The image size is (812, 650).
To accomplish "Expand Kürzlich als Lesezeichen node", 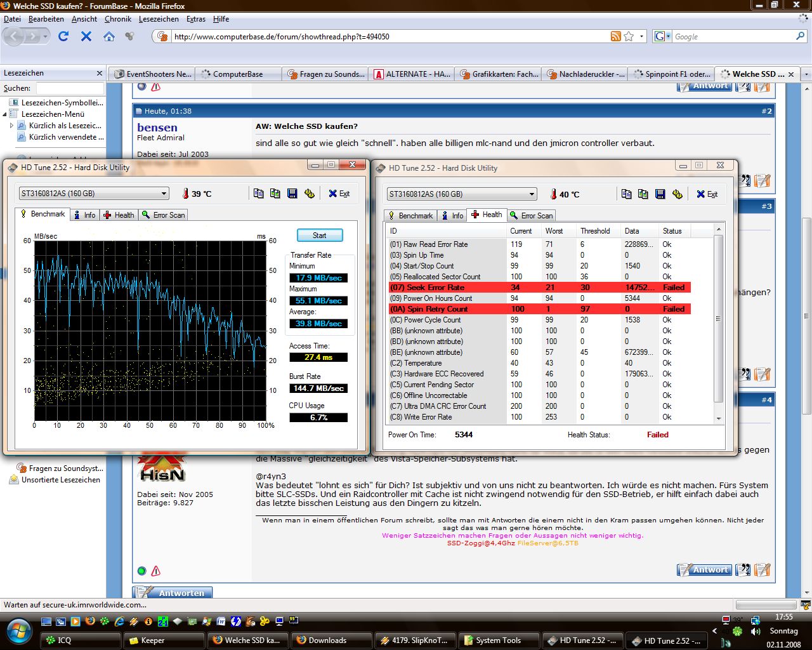I will (x=11, y=126).
